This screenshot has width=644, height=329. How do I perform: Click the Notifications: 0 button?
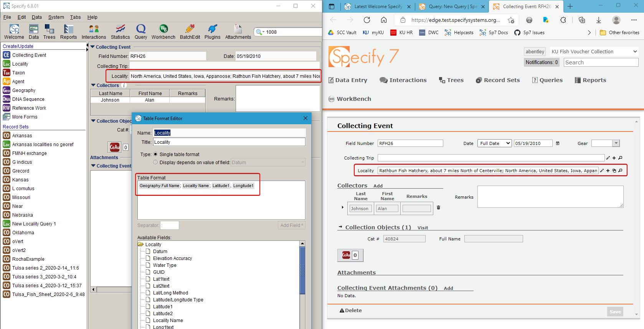click(x=542, y=62)
